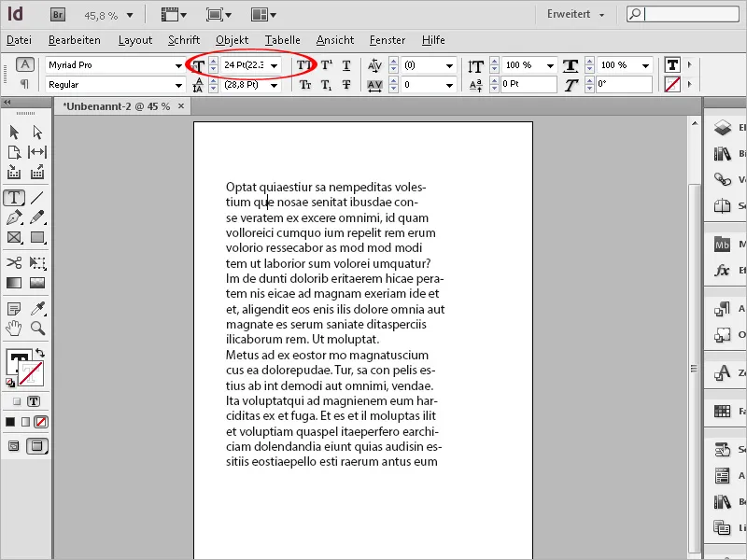The image size is (747, 560).
Task: Toggle superscript formatting
Action: click(x=326, y=64)
